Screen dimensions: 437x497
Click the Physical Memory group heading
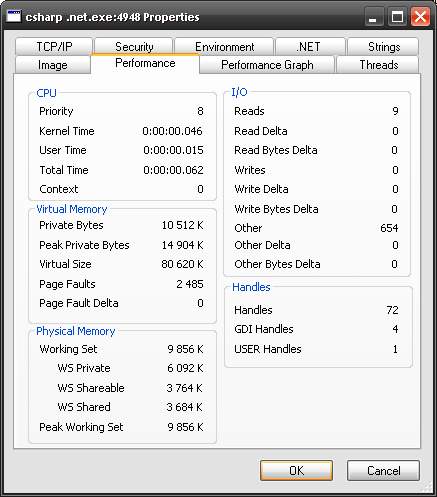[76, 331]
